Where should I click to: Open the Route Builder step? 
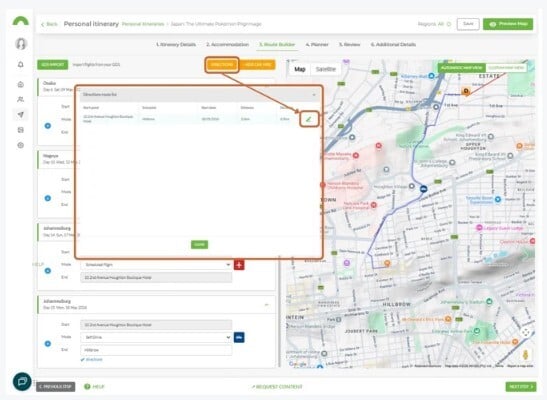point(277,45)
